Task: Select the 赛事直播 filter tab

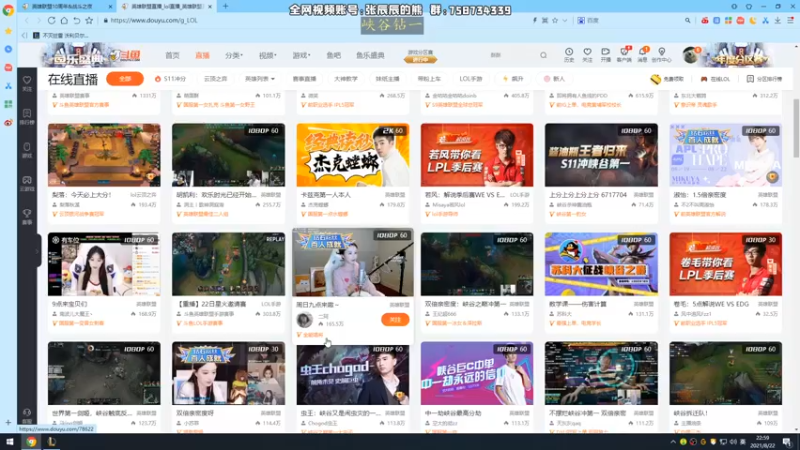Action: 305,79
